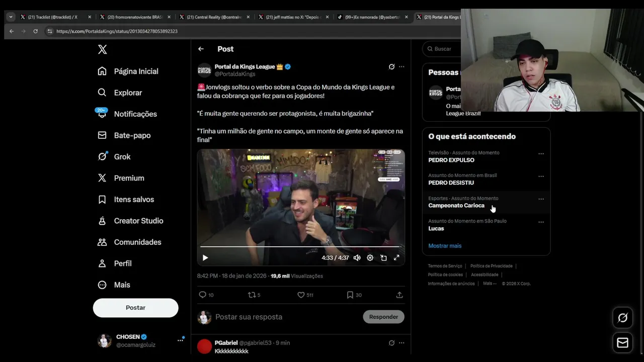Open the Premium page
This screenshot has height=362, width=644.
pyautogui.click(x=121, y=178)
